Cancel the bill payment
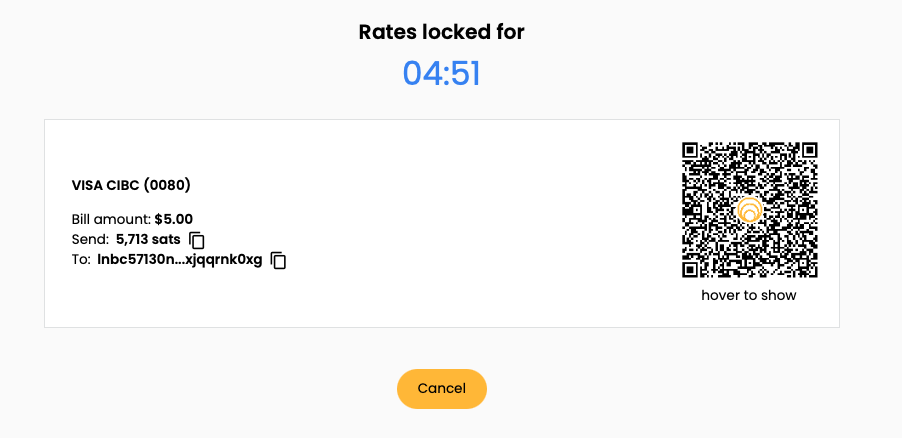The image size is (902, 438). pos(442,389)
